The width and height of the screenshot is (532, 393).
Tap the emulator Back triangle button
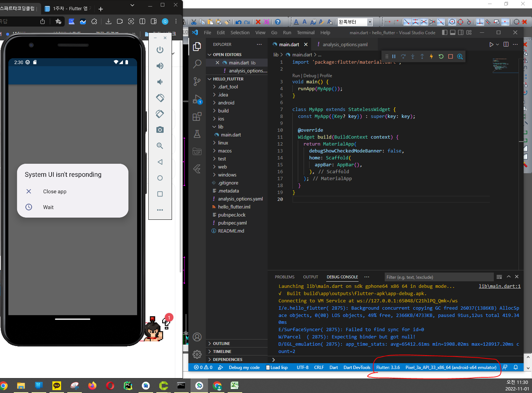pyautogui.click(x=160, y=162)
